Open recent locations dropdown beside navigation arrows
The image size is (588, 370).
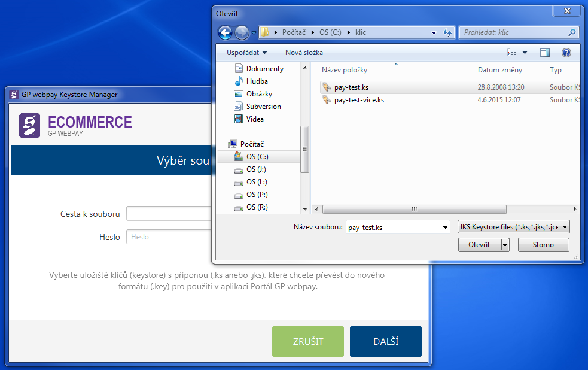[254, 33]
